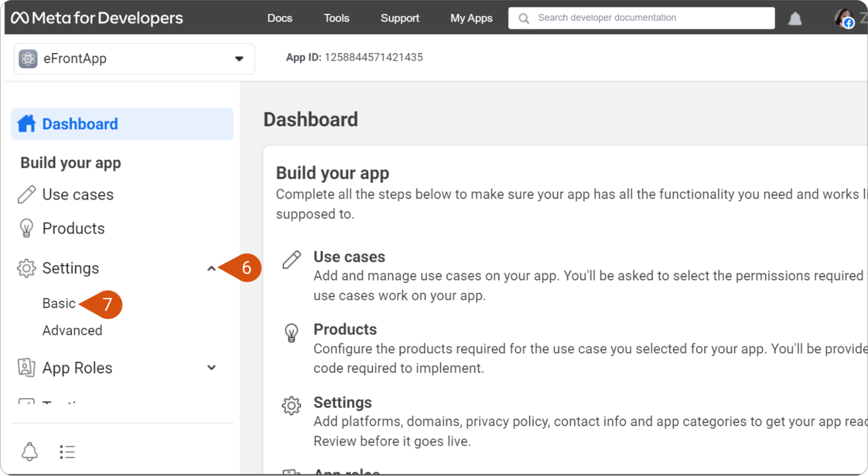This screenshot has height=476, width=868.
Task: Open Use cases in the sidebar
Action: click(78, 194)
